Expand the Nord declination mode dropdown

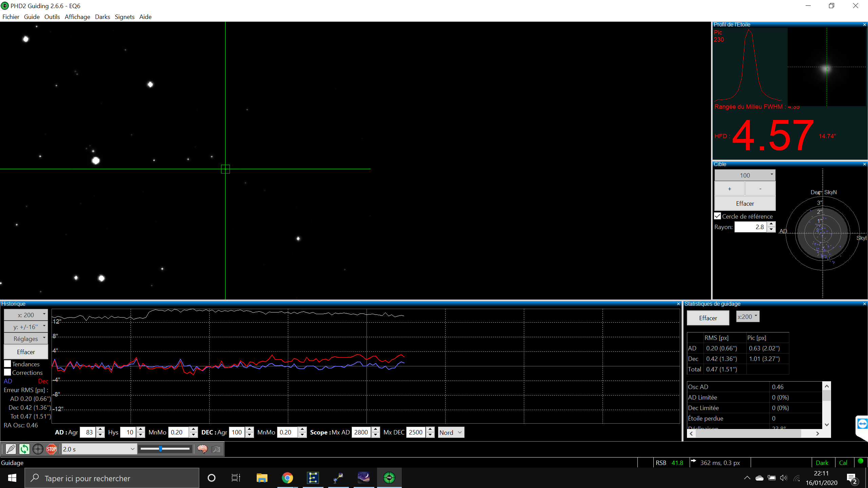pos(451,432)
